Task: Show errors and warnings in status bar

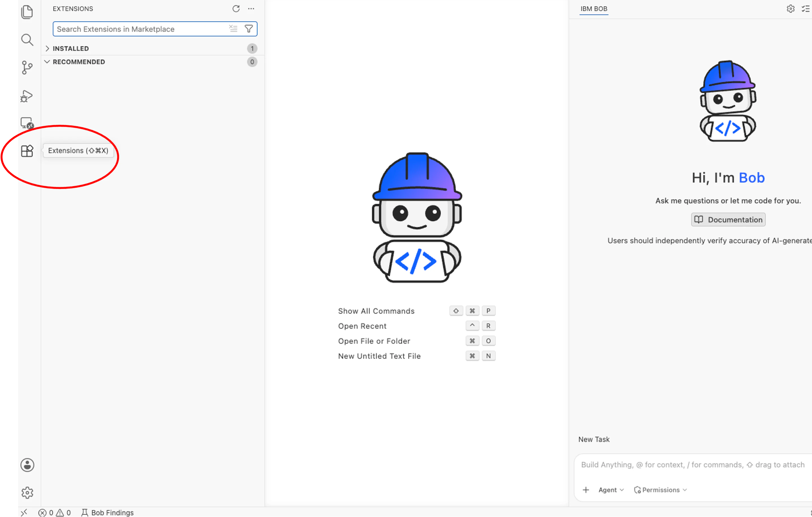Action: 54,513
